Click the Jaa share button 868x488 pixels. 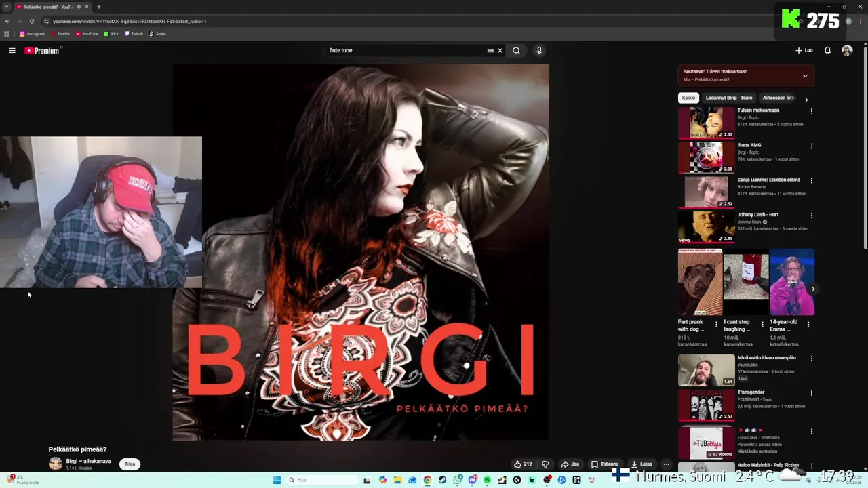tap(570, 464)
